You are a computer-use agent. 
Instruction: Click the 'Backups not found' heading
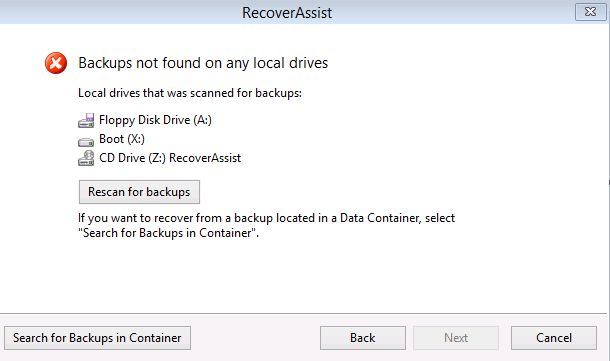pos(203,63)
